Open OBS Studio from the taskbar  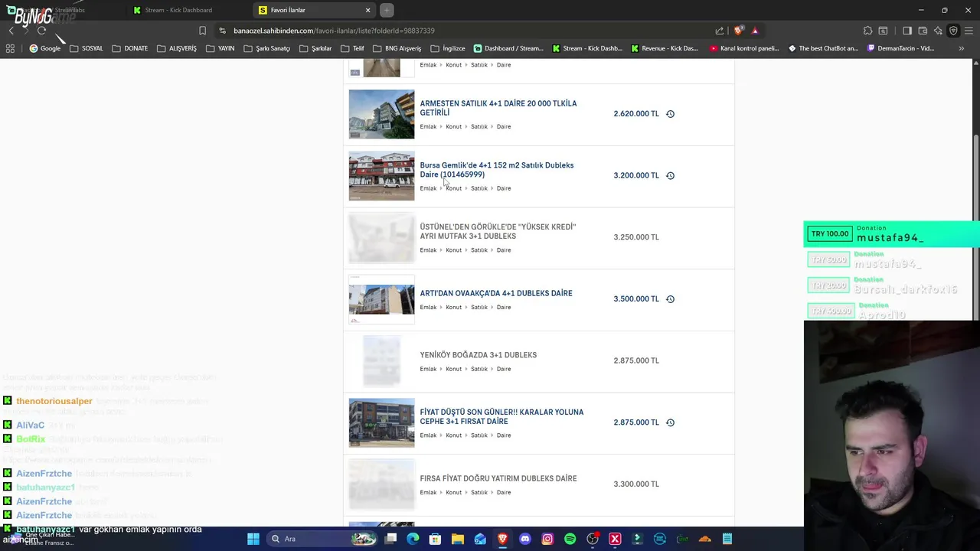coord(593,539)
